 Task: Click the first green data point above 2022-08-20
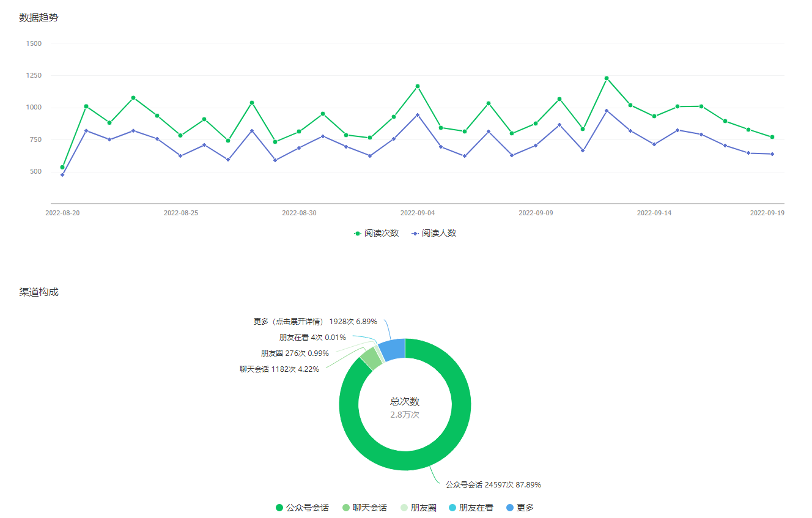pos(62,167)
